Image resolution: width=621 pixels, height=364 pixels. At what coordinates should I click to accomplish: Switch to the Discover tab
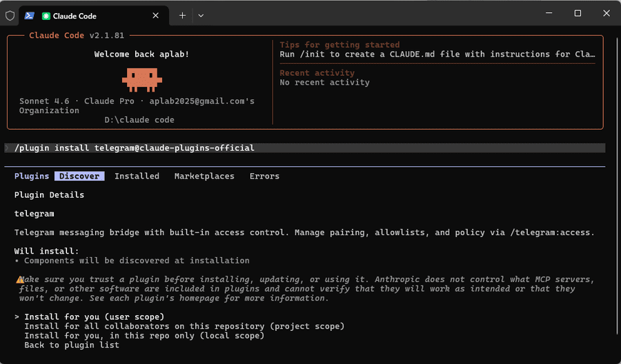[79, 176]
